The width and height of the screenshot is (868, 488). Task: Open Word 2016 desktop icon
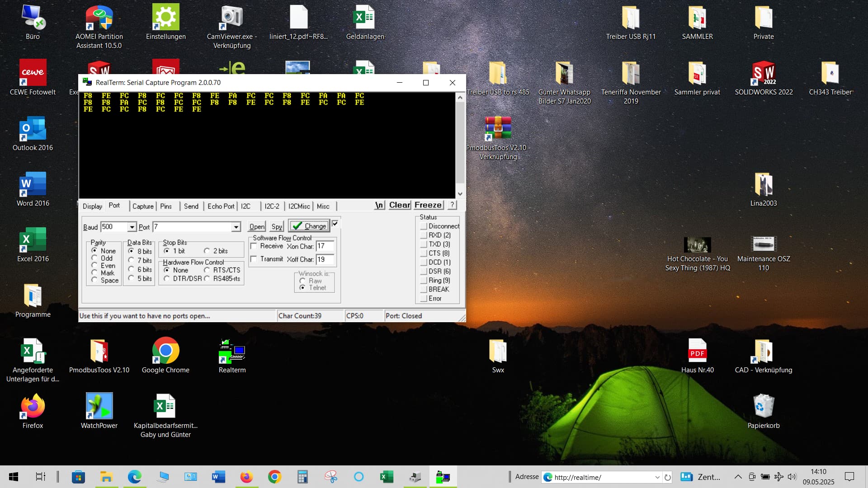click(x=33, y=189)
